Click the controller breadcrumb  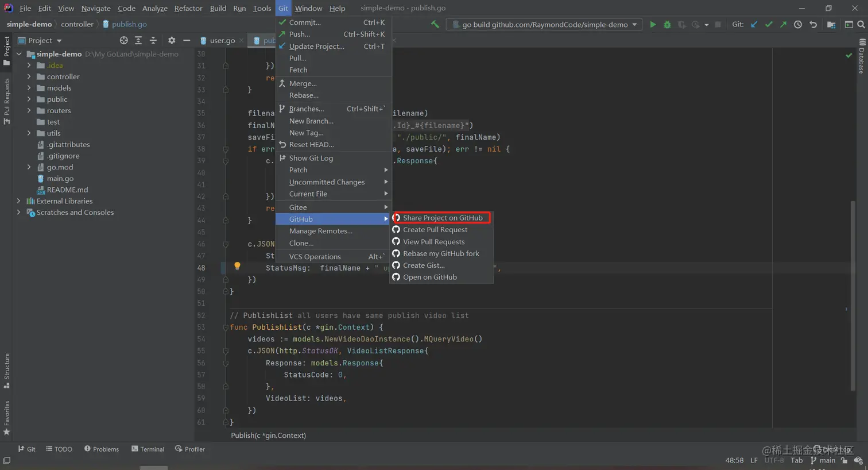coord(77,24)
